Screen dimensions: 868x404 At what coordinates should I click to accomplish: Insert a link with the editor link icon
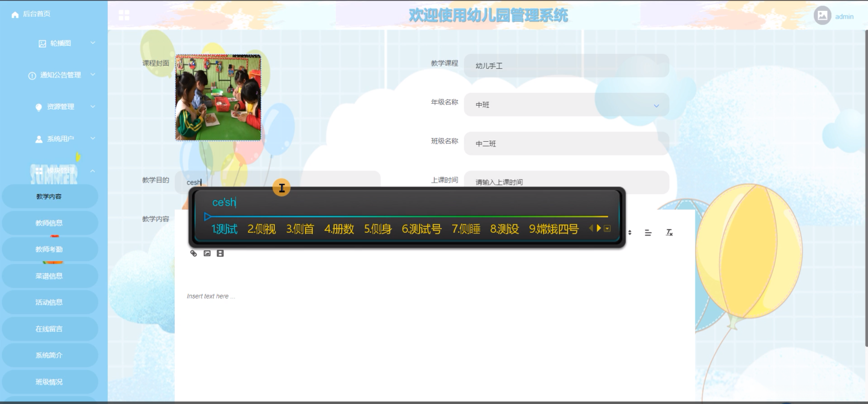(x=193, y=253)
